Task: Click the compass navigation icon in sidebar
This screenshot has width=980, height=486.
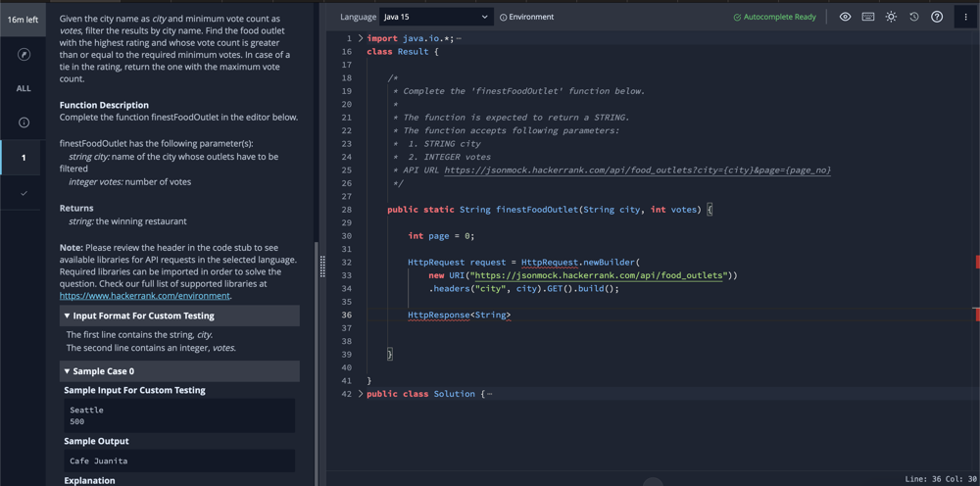Action: [x=24, y=54]
